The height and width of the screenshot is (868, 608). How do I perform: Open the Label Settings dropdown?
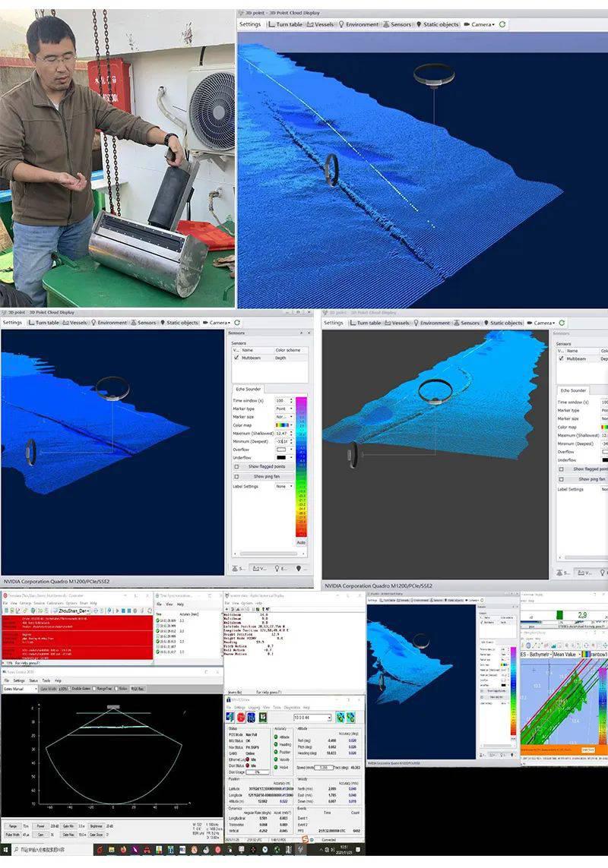[283, 486]
